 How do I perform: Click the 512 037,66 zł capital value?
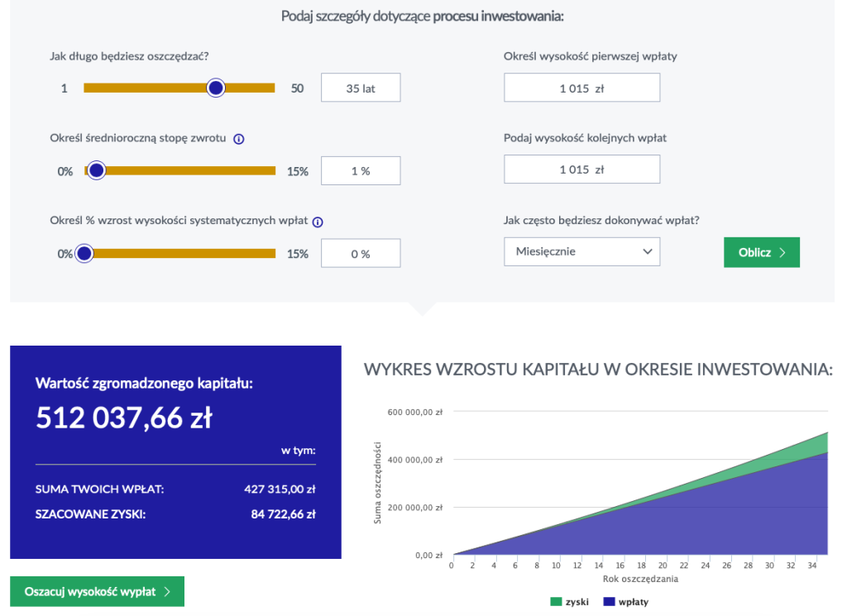coord(123,418)
